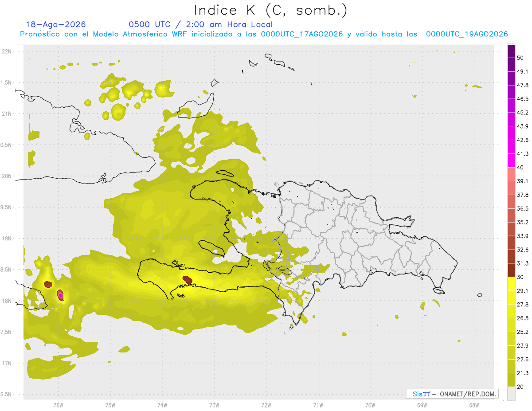Click the legend value 45.2
The height and width of the screenshot is (411, 532).
point(523,113)
